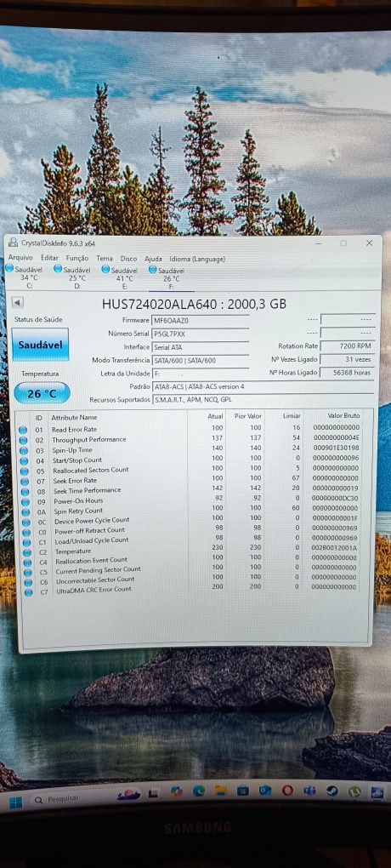The height and width of the screenshot is (868, 391).
Task: Click the Attribute Name column header
Action: click(74, 417)
